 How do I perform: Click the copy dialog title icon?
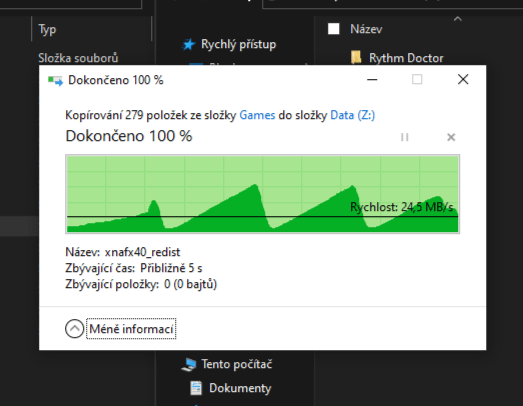(x=55, y=80)
